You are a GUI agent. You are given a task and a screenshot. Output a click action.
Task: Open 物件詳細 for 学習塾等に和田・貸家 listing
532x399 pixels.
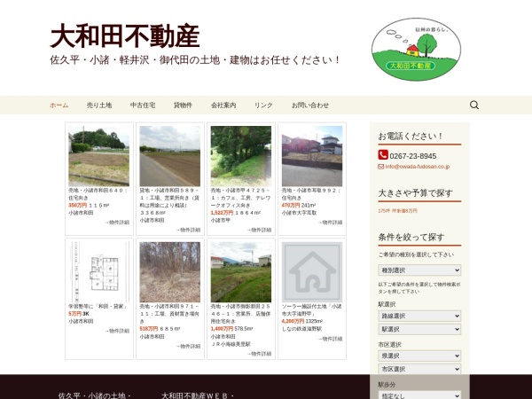point(117,331)
